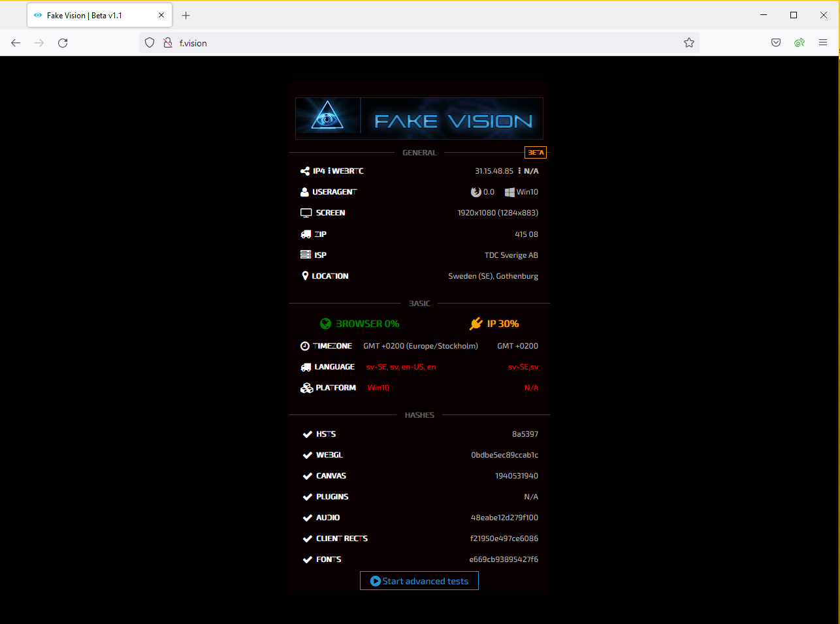Close the Fake Vision tab

coord(161,15)
